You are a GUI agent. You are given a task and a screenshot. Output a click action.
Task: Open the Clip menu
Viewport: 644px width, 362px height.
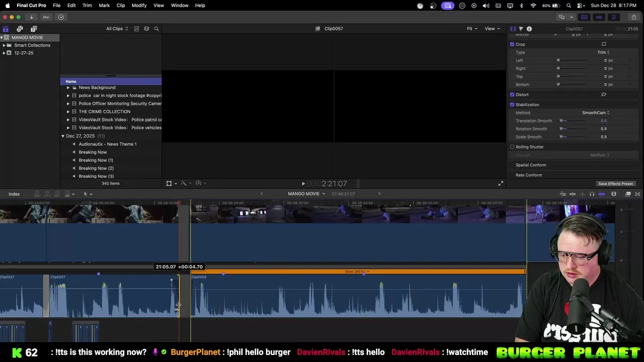pos(121,6)
